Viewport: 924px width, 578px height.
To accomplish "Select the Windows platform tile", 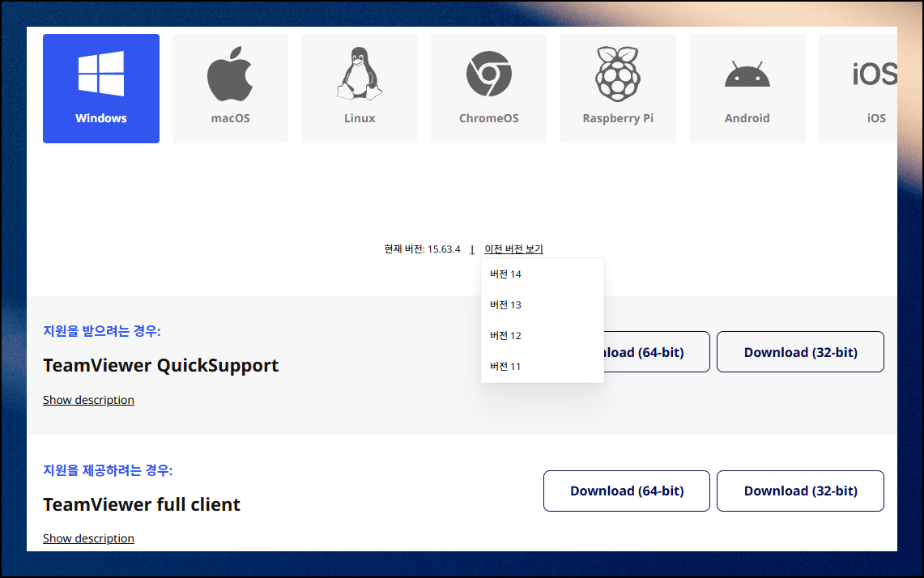I will pos(100,88).
